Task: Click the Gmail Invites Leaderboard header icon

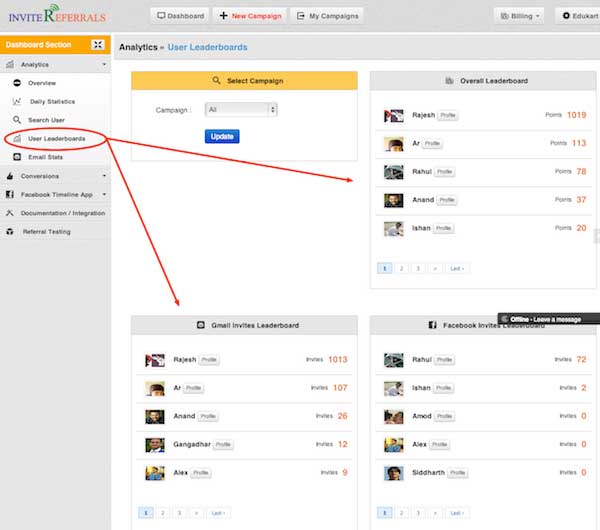Action: coord(201,325)
